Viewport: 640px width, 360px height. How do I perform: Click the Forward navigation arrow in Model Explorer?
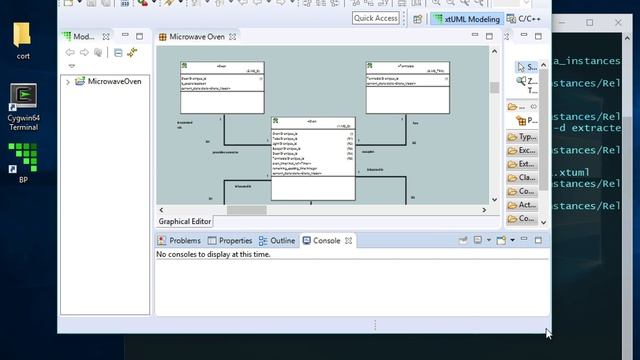(84, 52)
